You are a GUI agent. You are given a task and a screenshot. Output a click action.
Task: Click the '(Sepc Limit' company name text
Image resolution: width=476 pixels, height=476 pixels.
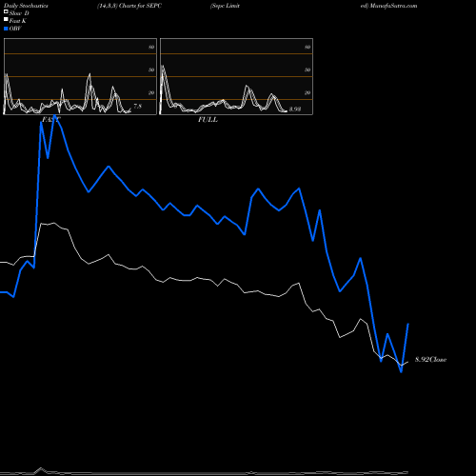(225, 6)
